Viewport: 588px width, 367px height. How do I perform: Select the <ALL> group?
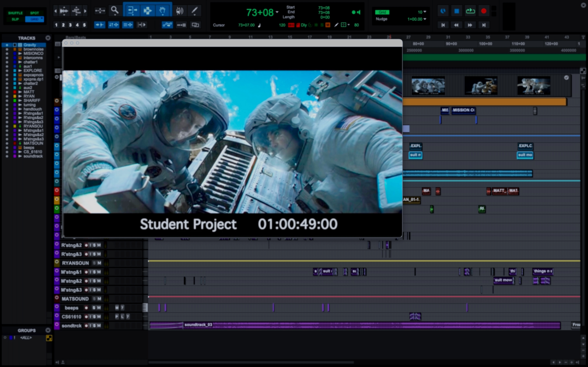point(26,338)
